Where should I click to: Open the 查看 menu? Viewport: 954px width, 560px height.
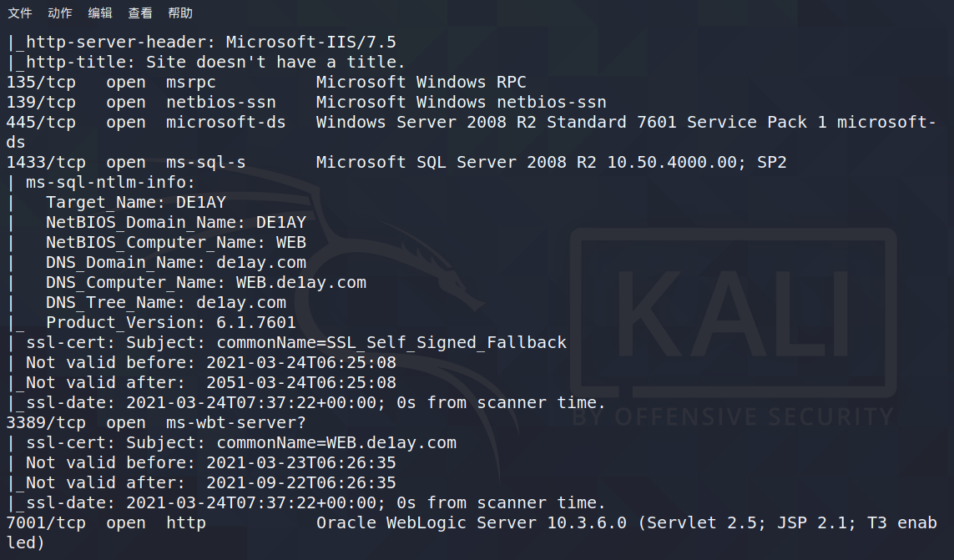(140, 13)
